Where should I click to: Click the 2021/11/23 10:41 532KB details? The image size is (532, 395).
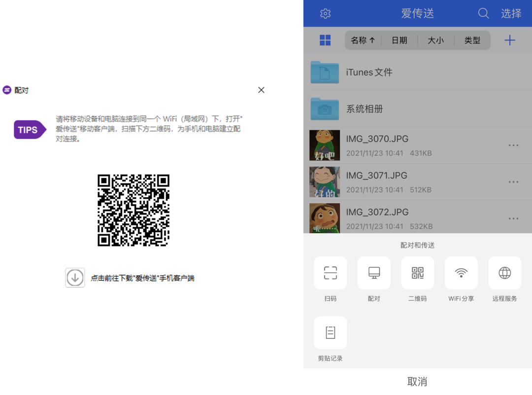pos(389,226)
